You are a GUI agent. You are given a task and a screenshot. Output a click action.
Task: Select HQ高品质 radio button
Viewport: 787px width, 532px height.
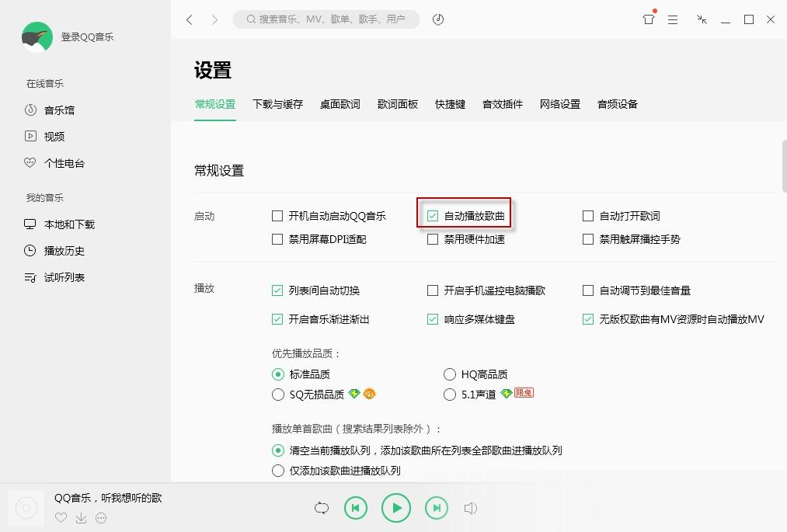pos(450,374)
